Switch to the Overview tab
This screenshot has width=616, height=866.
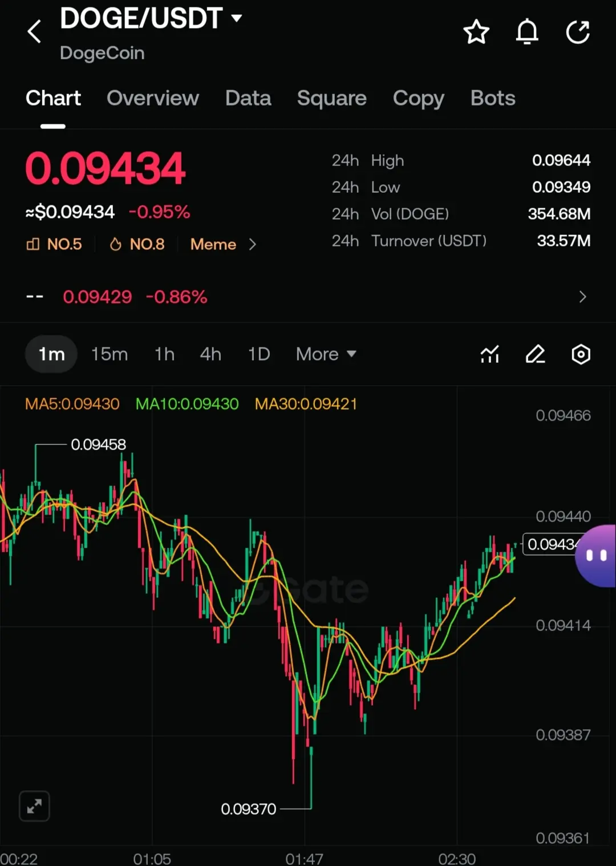point(153,98)
